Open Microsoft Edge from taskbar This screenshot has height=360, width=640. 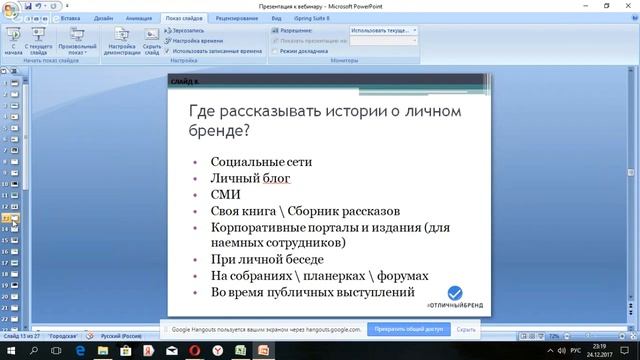pyautogui.click(x=80, y=351)
